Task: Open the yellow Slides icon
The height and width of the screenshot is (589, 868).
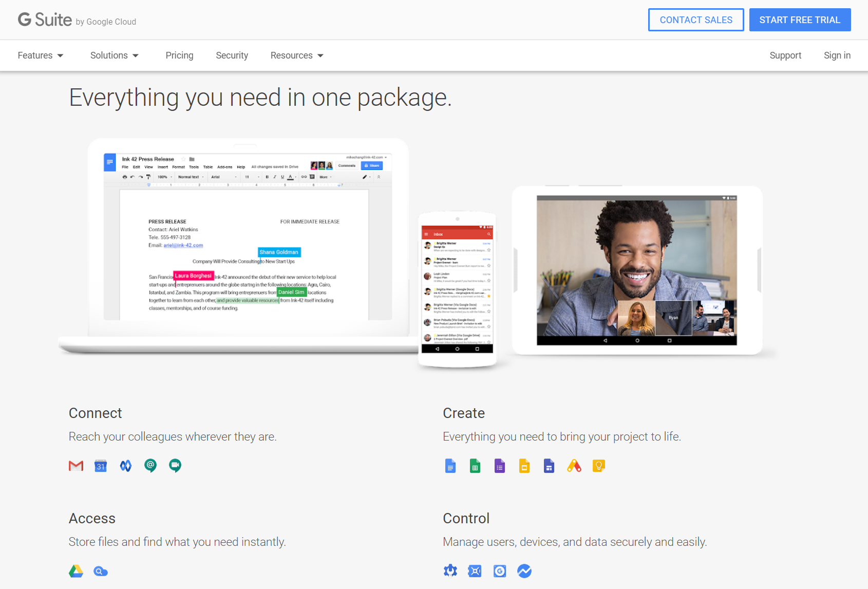Action: point(524,466)
